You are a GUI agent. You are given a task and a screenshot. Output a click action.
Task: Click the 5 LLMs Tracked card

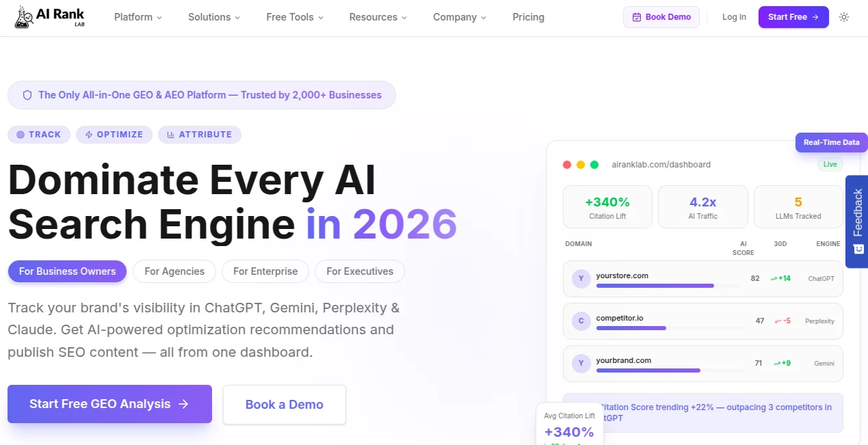click(x=798, y=207)
